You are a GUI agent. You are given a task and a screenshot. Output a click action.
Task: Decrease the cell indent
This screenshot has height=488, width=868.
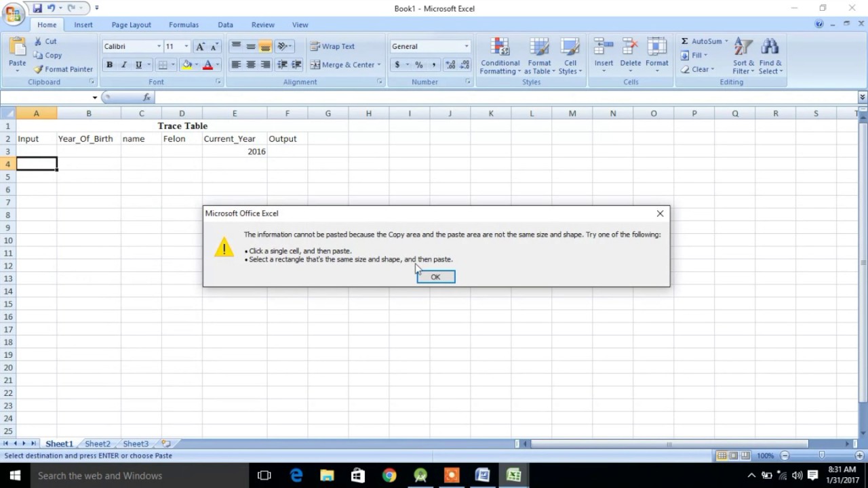(x=283, y=64)
